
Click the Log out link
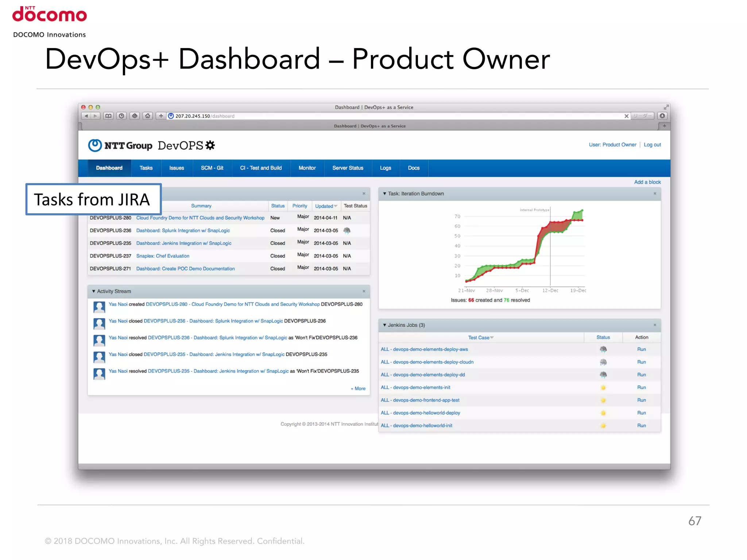point(652,145)
